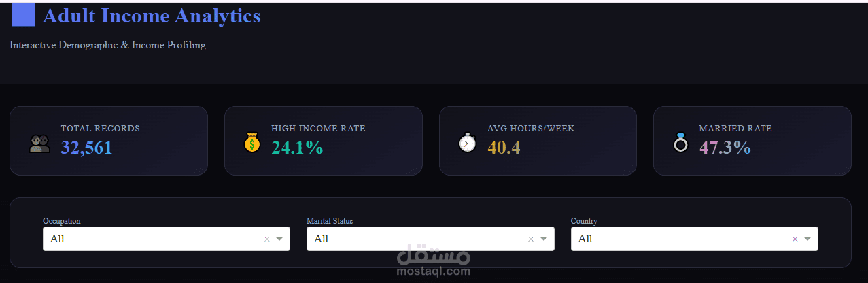Click the ring icon in Married Rate card
Viewport: 868px width, 283px height.
[x=680, y=143]
